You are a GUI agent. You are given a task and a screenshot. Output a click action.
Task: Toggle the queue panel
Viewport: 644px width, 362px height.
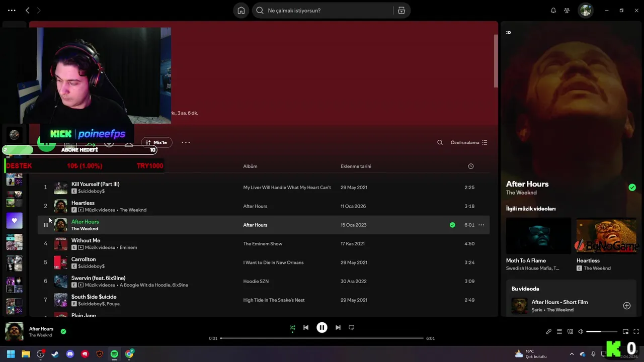tap(559, 331)
